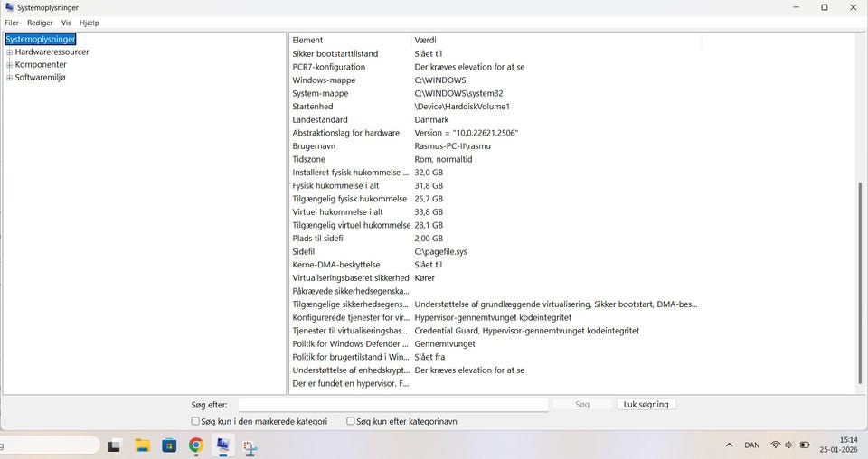Select the Hardwareressourcer tree label
The image size is (868, 459).
click(x=52, y=52)
